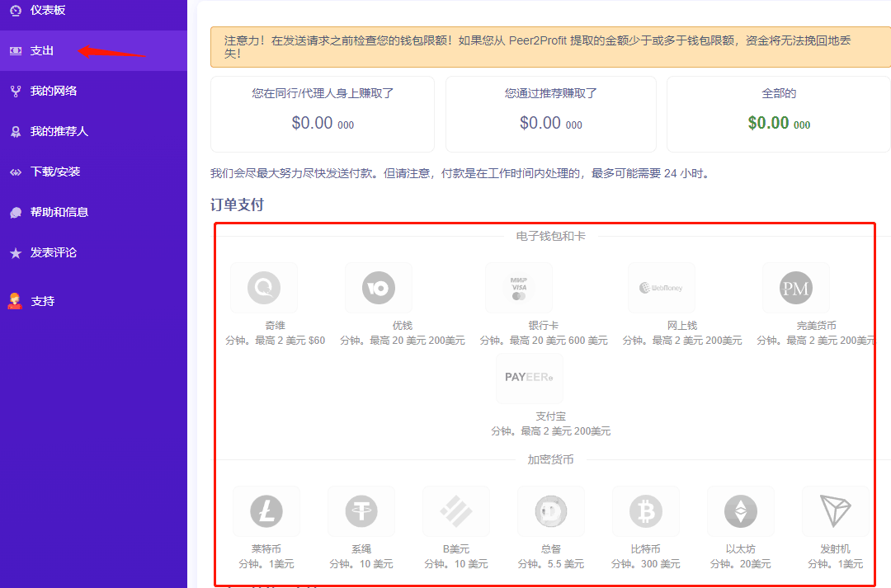Pick the WebMoney payment option
Screen dimensions: 891x588
(661, 288)
